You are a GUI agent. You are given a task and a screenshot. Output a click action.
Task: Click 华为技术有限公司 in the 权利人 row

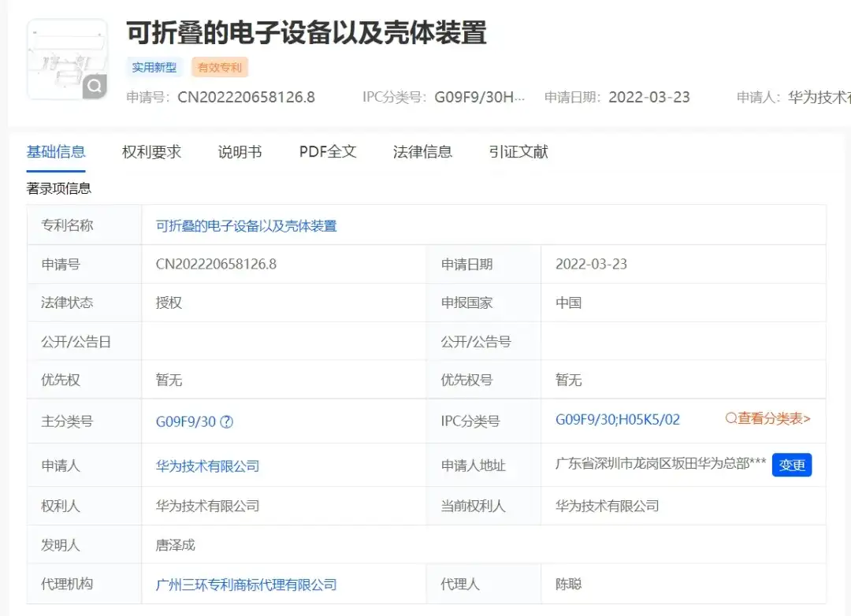tap(207, 506)
